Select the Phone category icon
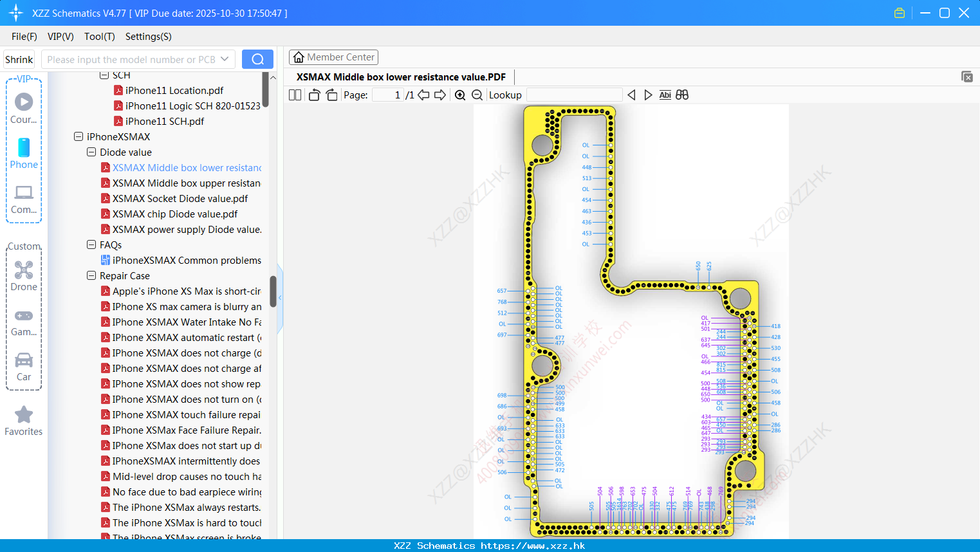Image resolution: width=980 pixels, height=552 pixels. (24, 153)
